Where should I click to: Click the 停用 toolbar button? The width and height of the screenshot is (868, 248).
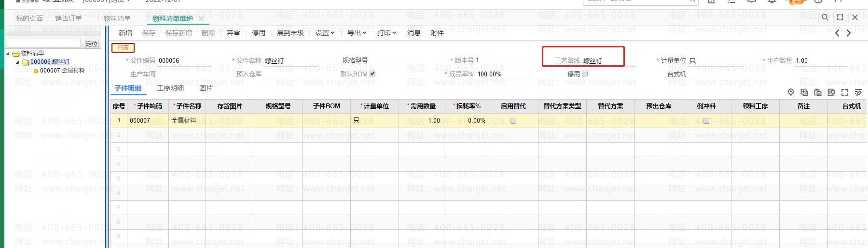[x=259, y=33]
